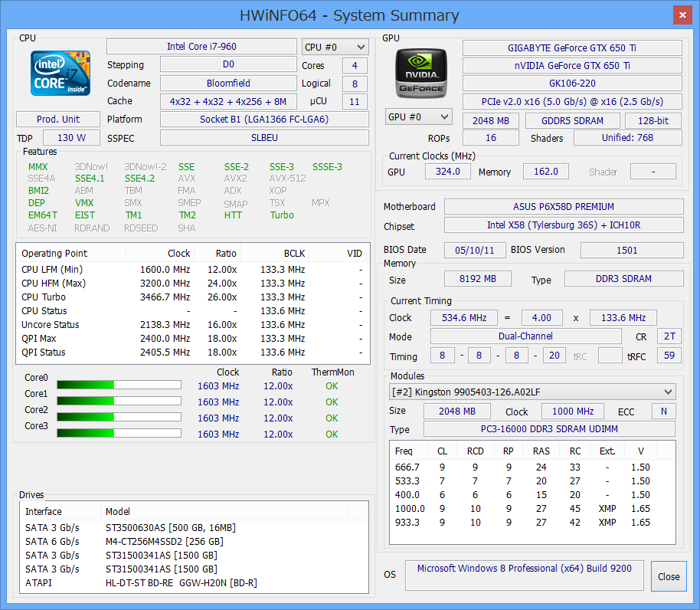Click the Windows 8 Professional OS field
Screen dimensions: 700x610
[x=524, y=576]
